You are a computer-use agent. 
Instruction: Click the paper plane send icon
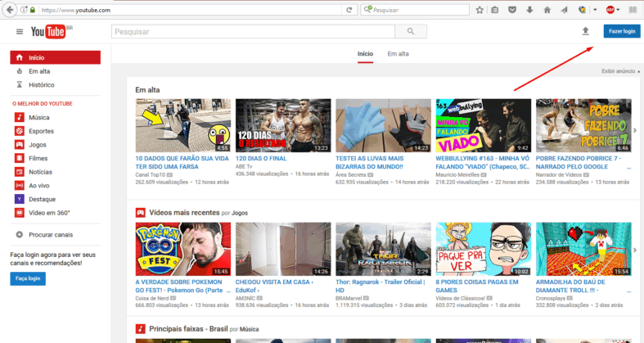(x=565, y=10)
